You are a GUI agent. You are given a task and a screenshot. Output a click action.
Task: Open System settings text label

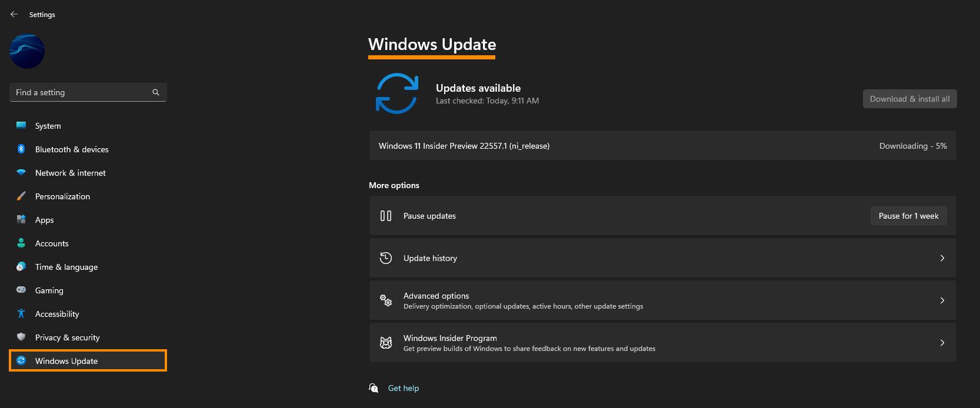pos(48,126)
